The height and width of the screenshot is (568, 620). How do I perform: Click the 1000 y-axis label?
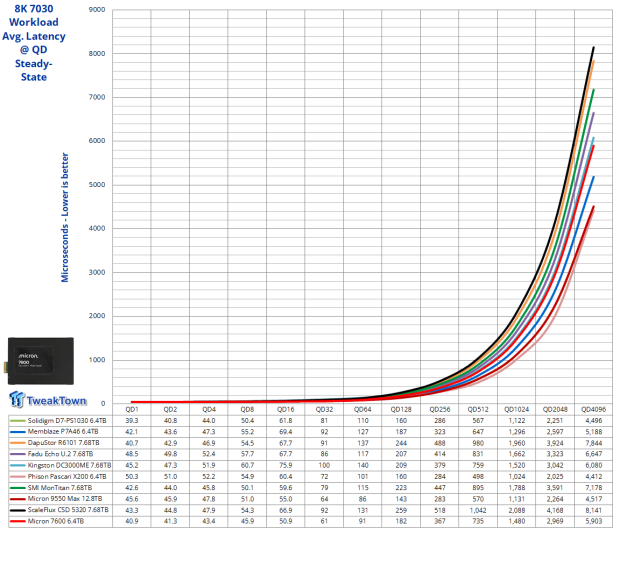[x=97, y=360]
